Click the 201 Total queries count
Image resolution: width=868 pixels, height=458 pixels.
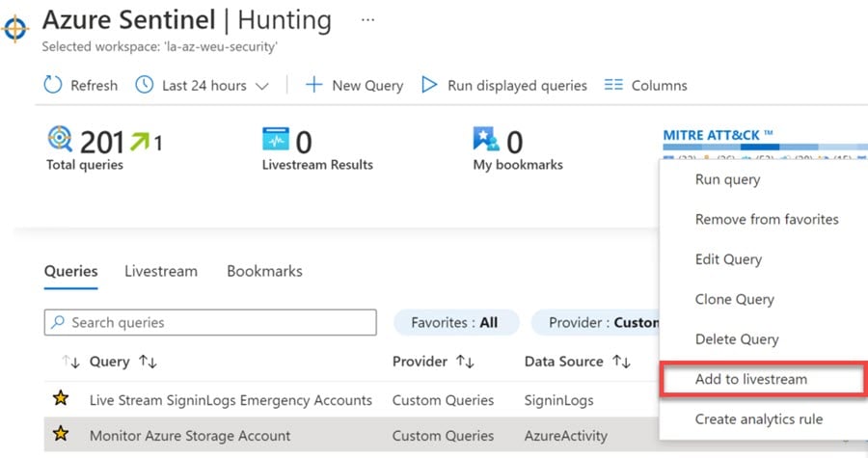tap(102, 142)
